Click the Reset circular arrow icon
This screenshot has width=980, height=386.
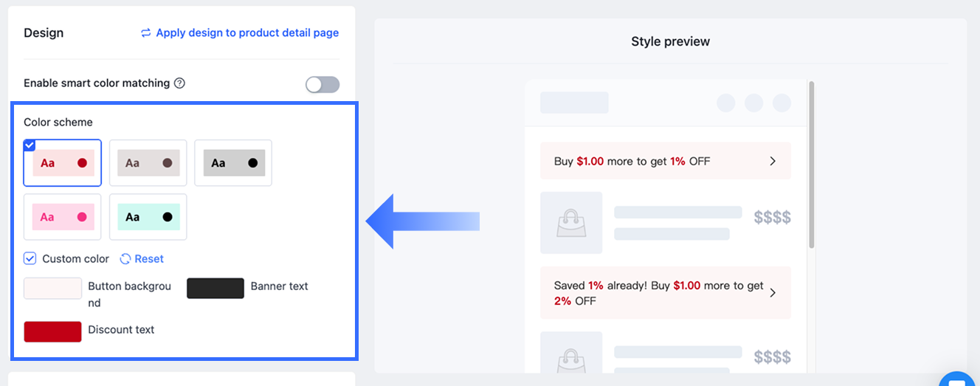[125, 259]
